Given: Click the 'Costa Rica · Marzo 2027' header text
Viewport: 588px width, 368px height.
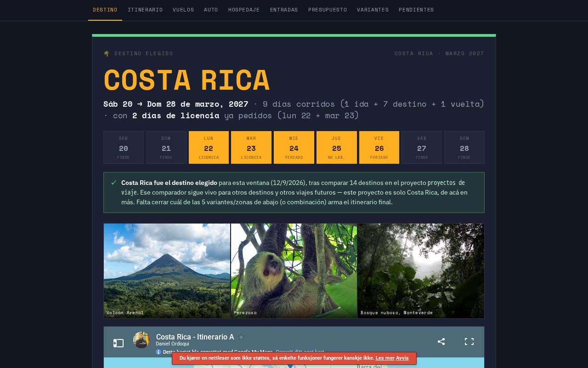Looking at the screenshot, I should (x=439, y=53).
